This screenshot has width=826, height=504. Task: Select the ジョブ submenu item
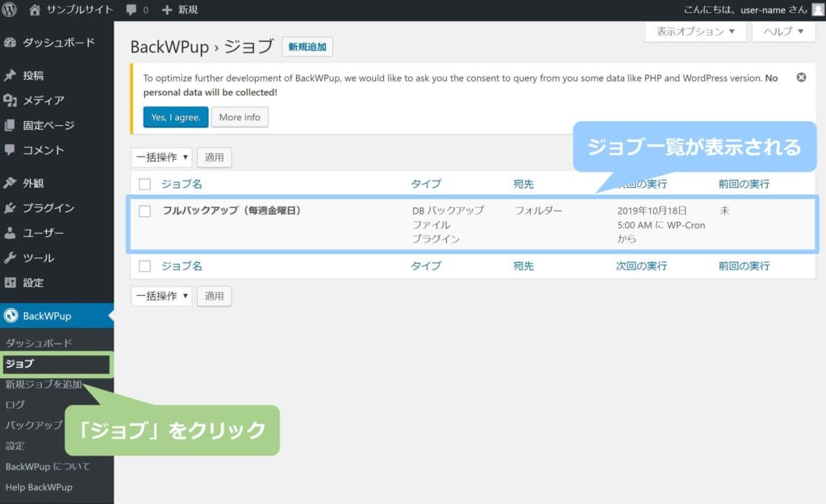point(20,364)
